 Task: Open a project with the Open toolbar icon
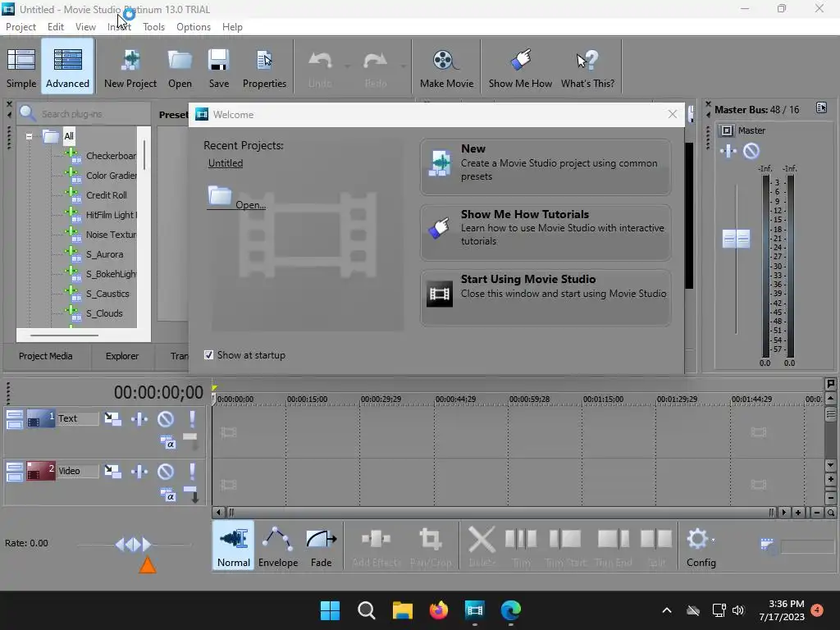(180, 67)
